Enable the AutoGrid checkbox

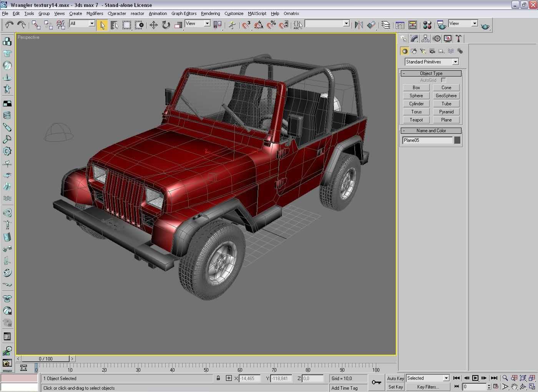point(443,80)
